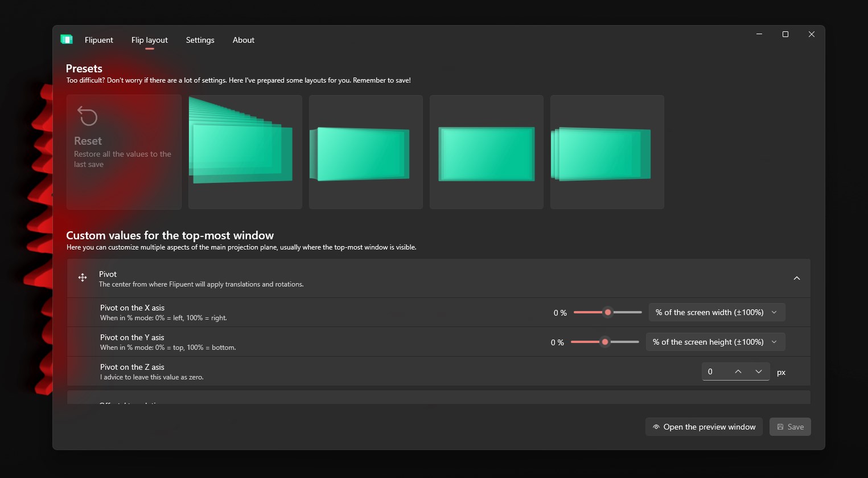Click the Reset preset card

pos(124,152)
